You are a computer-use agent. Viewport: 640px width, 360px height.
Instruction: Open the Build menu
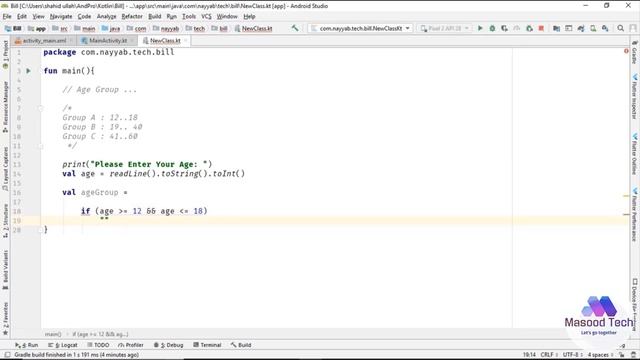point(154,16)
